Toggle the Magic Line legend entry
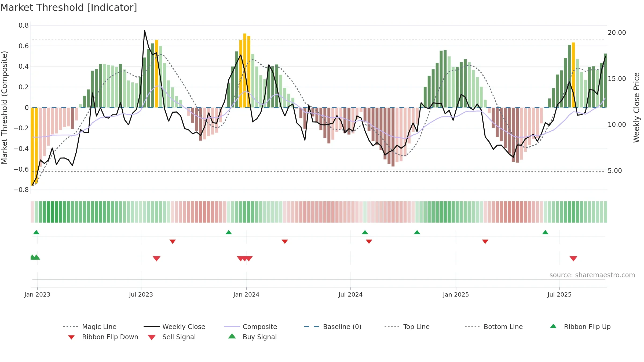This screenshot has width=644, height=362. pos(90,327)
